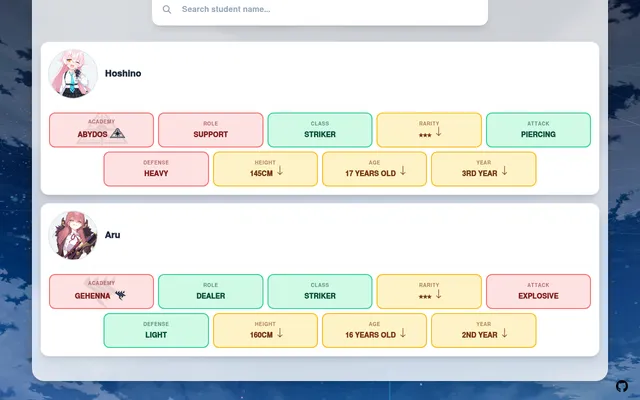Click the 3RD YEAR value
Image resolution: width=640 pixels, height=400 pixels.
click(x=479, y=173)
